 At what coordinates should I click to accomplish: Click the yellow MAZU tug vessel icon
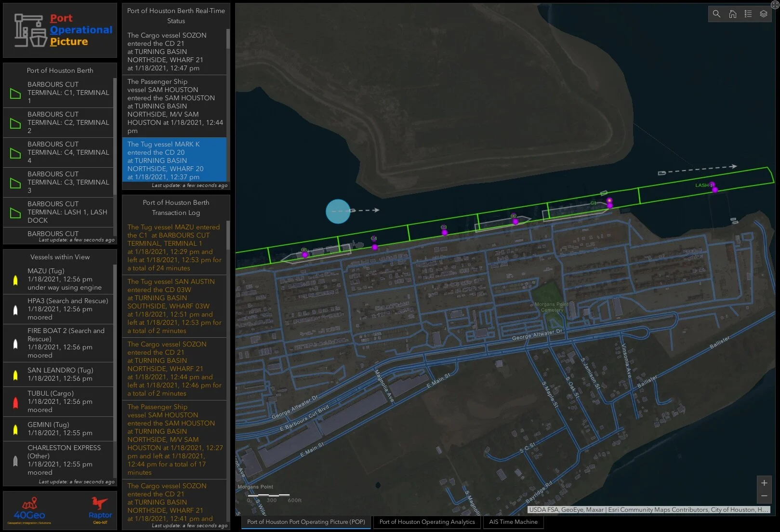click(x=15, y=279)
